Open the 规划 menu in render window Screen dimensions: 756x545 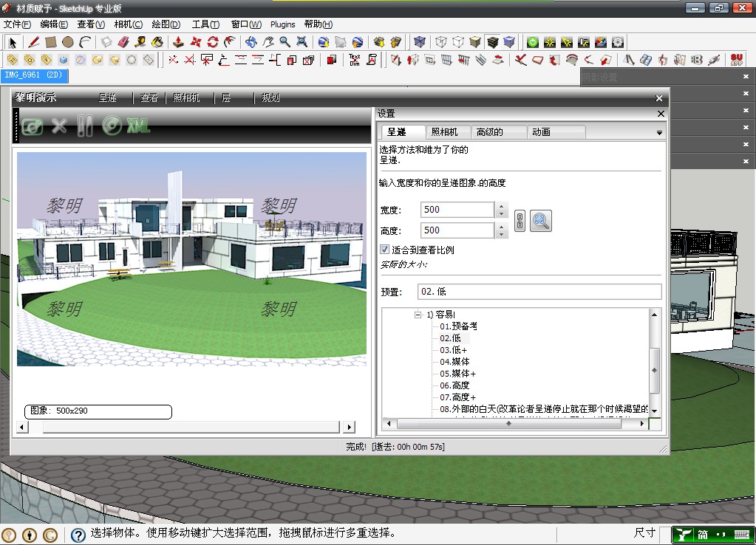tap(270, 97)
